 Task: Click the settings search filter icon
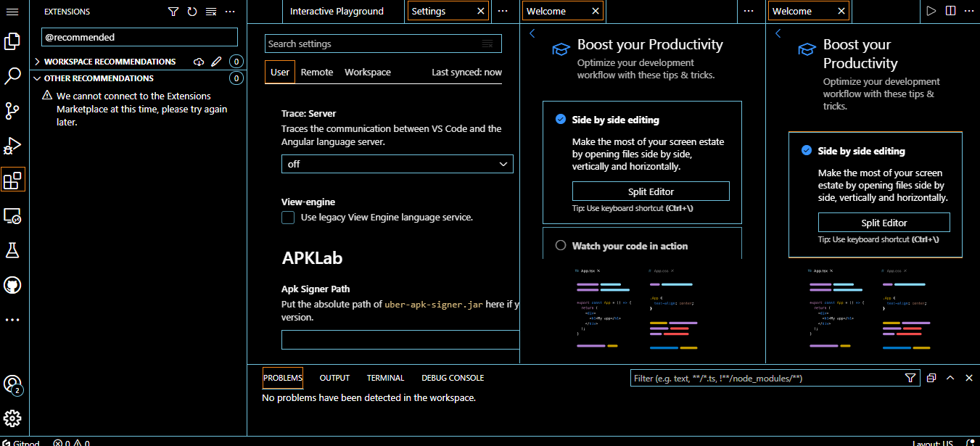tap(487, 44)
